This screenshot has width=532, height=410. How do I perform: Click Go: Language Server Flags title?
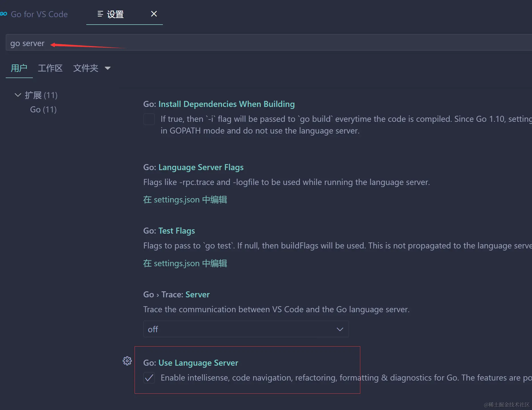193,167
